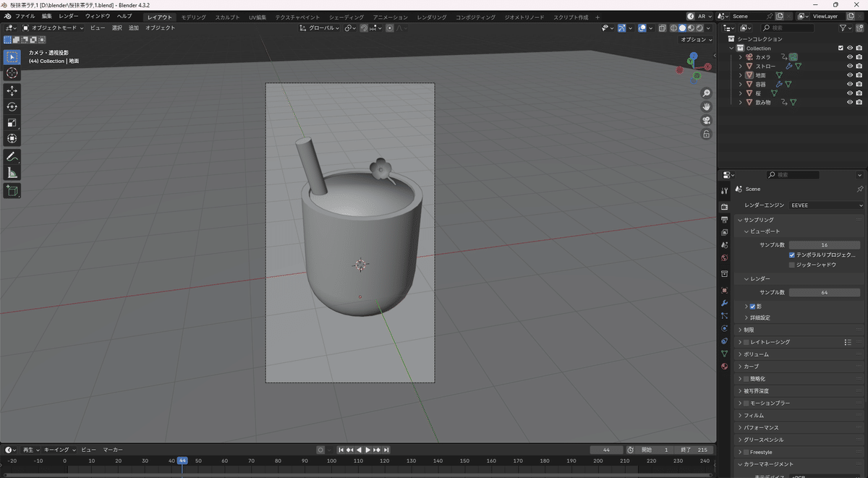Select the Transform tool
Image resolution: width=868 pixels, height=478 pixels.
click(x=12, y=138)
